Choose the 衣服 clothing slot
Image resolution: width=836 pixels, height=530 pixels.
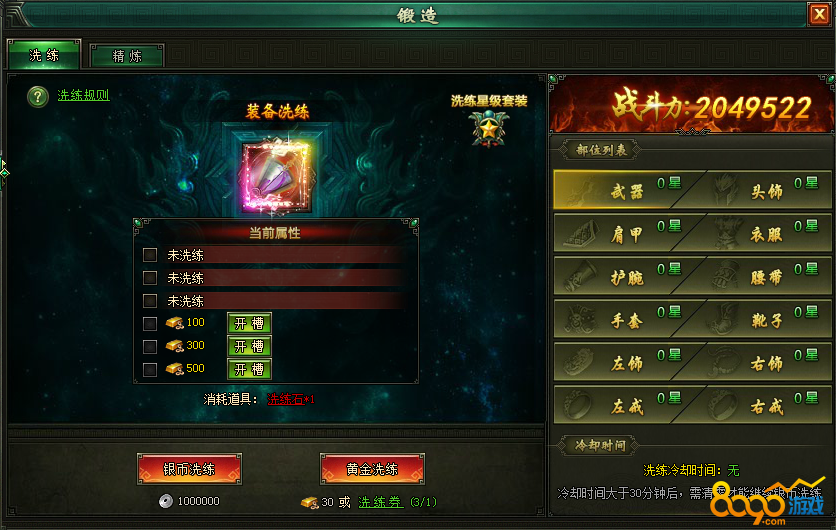[x=762, y=234]
